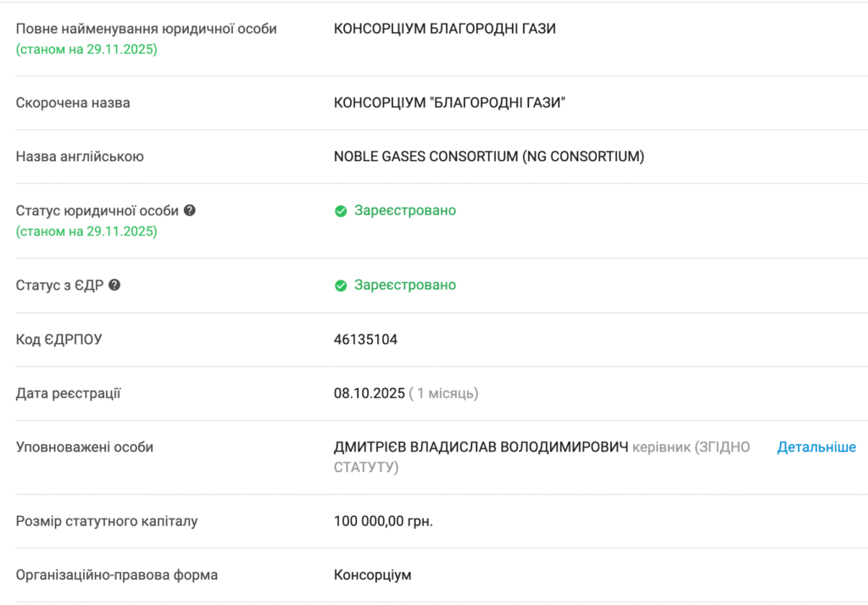Click full name "КОНСОРЦІУМ БЛАГОРОДНІ ГАЗИ" without quotes

[444, 29]
